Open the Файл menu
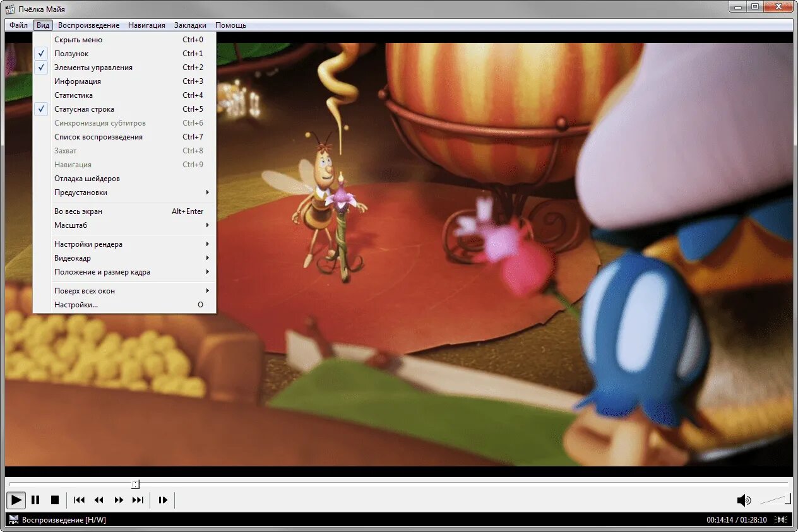This screenshot has width=798, height=532. [x=18, y=25]
